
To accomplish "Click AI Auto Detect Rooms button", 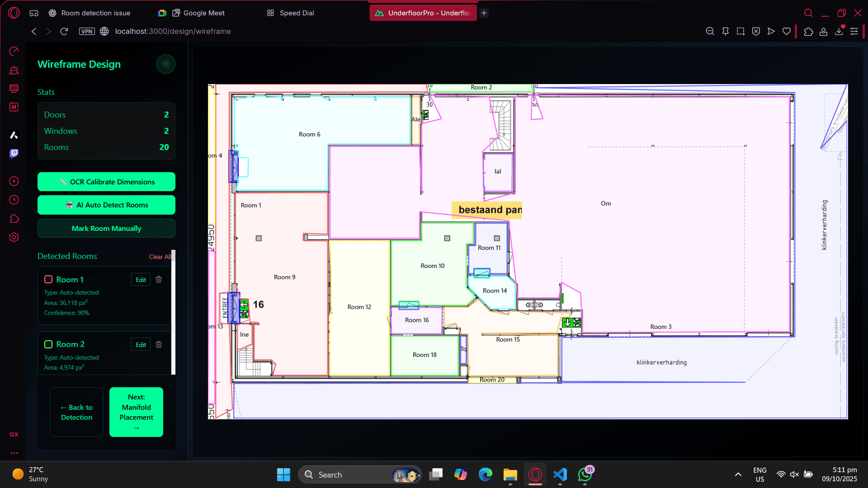I will (x=106, y=205).
